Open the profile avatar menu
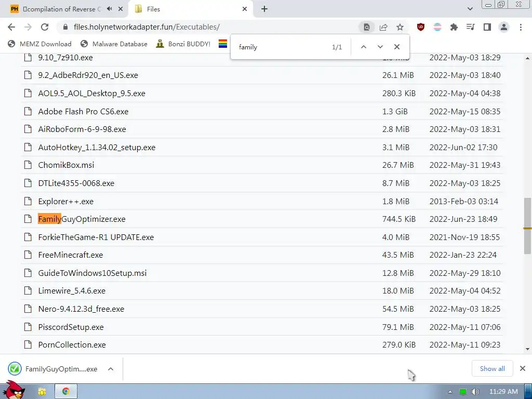532x399 pixels. pos(504,27)
